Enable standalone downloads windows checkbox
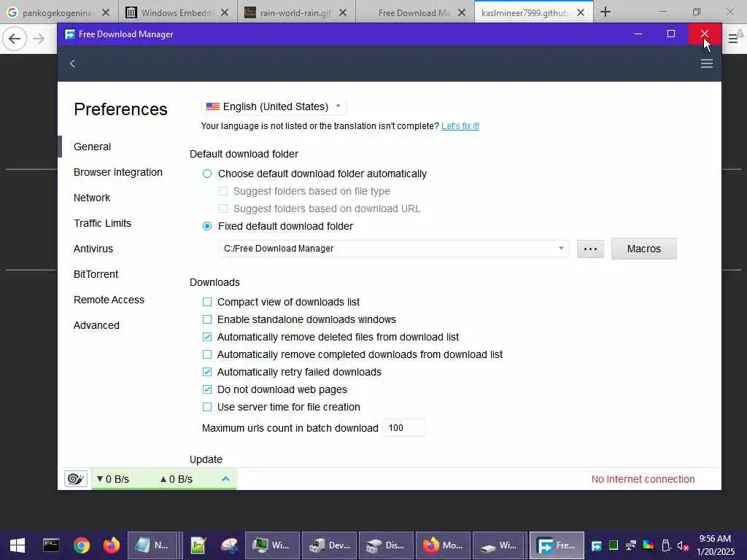This screenshot has height=560, width=747. pyautogui.click(x=206, y=319)
